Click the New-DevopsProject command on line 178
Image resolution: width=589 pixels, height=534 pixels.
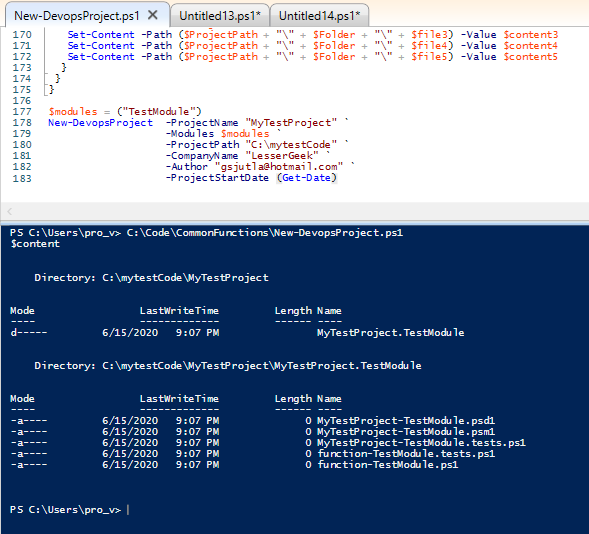click(x=100, y=123)
